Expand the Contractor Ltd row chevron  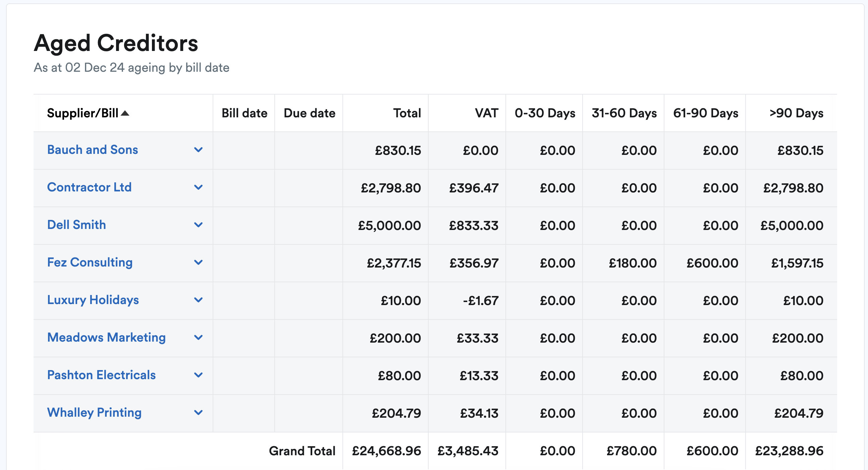[x=199, y=187]
